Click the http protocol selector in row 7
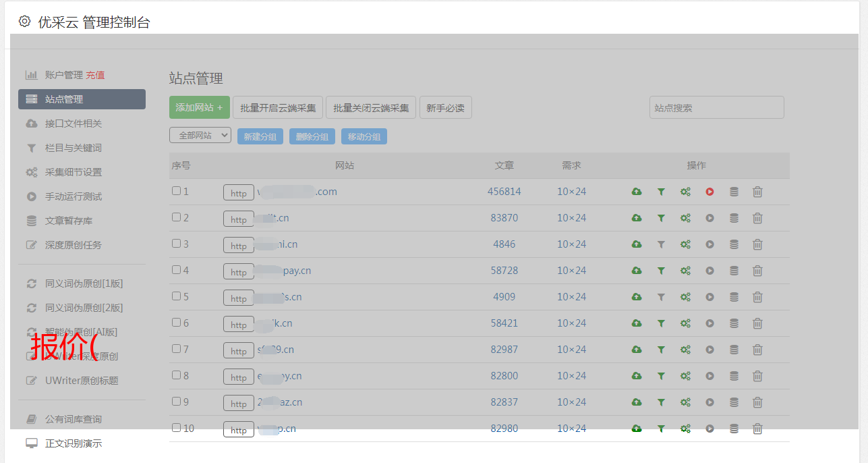This screenshot has width=868, height=463. tap(239, 351)
